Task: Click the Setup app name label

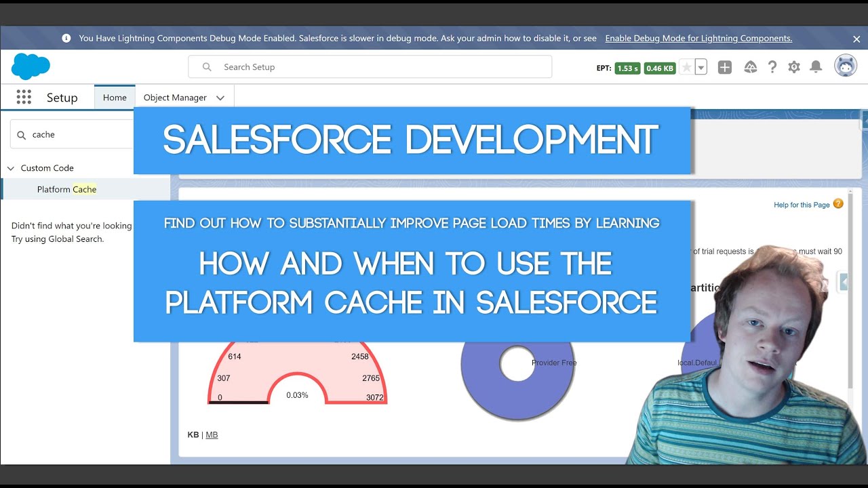Action: coord(62,98)
